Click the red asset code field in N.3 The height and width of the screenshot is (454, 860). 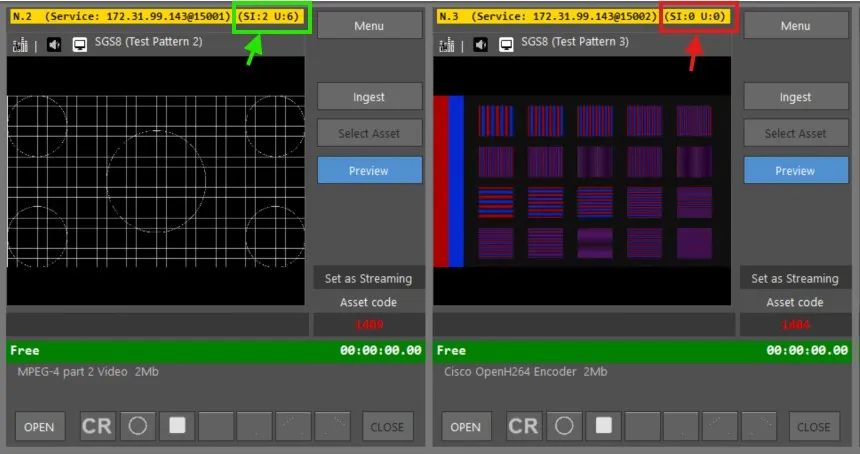coord(795,325)
